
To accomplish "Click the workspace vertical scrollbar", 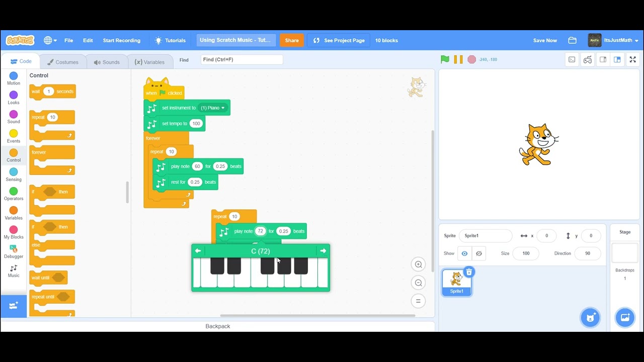I will click(433, 201).
